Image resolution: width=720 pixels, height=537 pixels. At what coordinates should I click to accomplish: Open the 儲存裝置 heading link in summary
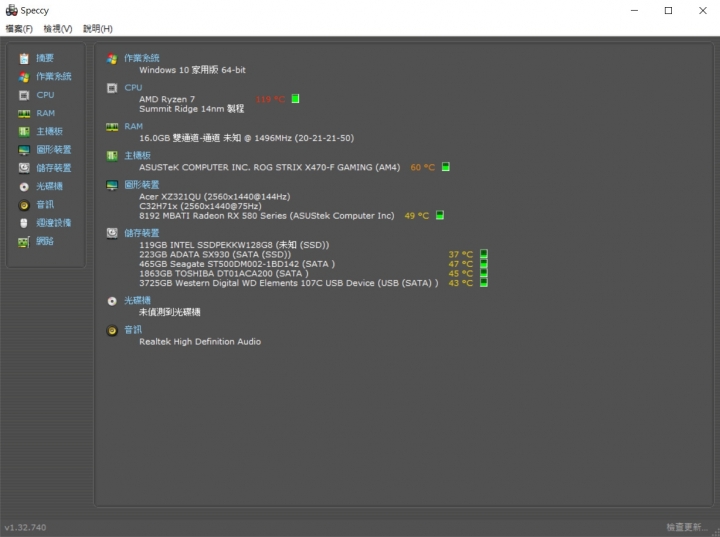pos(142,233)
